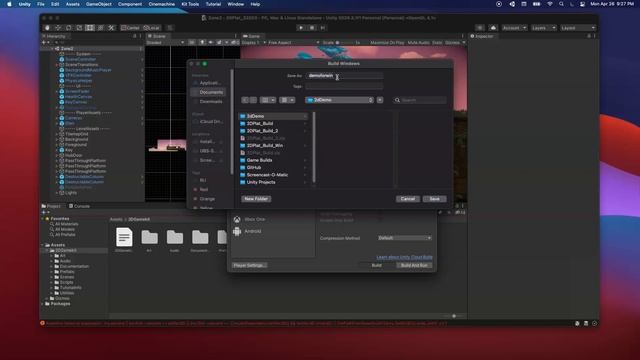The image size is (640, 360).
Task: Select the Unity Projects folder
Action: (273, 182)
